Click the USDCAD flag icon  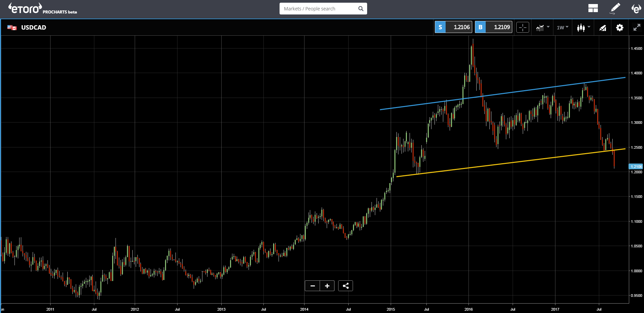[x=12, y=28]
